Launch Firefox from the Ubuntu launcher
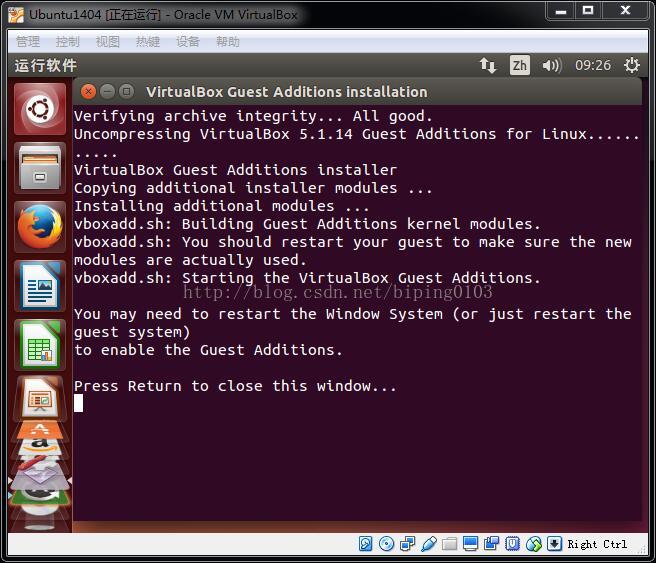 point(40,227)
